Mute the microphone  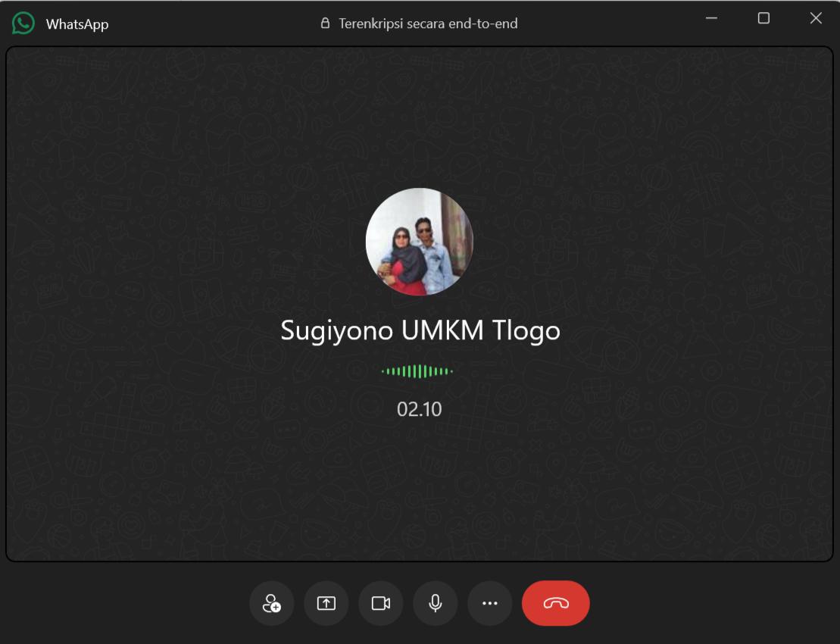click(x=436, y=603)
